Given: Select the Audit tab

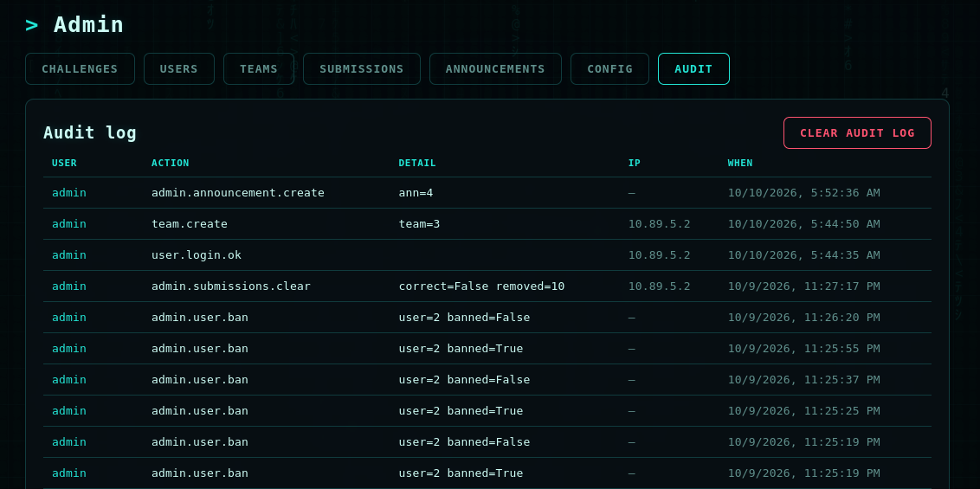Looking at the screenshot, I should tap(693, 68).
